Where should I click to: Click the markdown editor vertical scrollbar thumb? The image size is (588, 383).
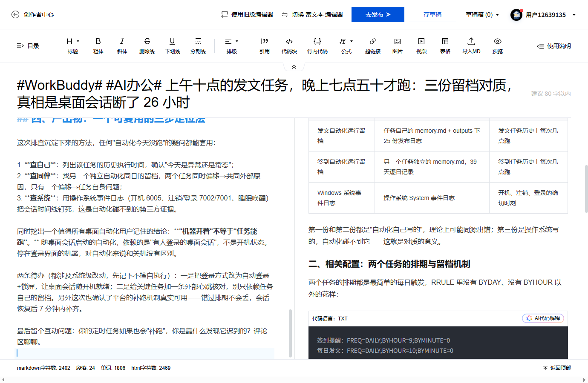290,333
